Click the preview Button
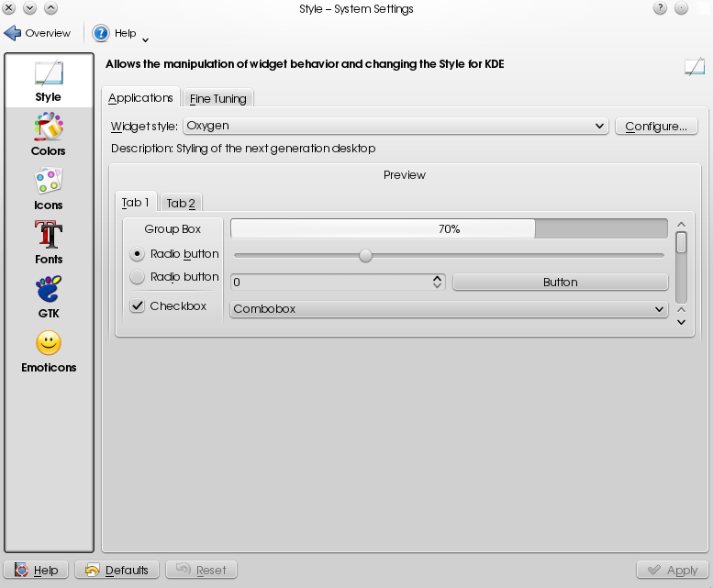Viewport: 713px width, 588px height. [x=560, y=283]
